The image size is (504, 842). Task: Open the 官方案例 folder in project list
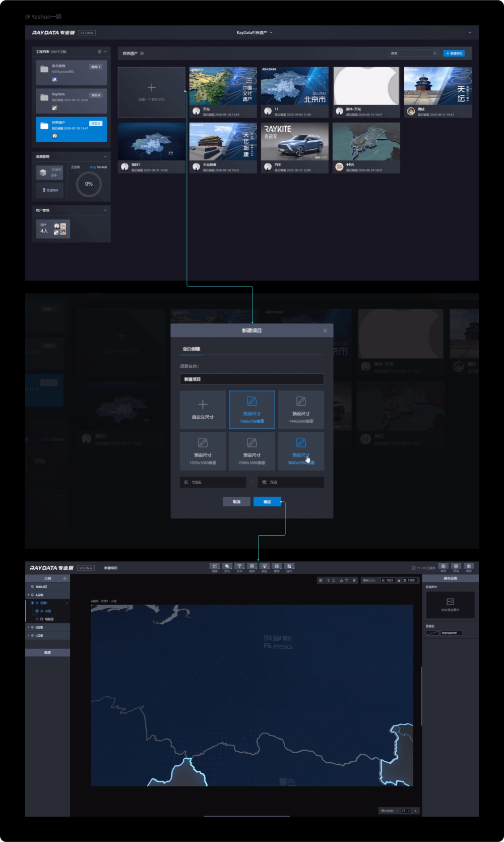tap(72, 72)
